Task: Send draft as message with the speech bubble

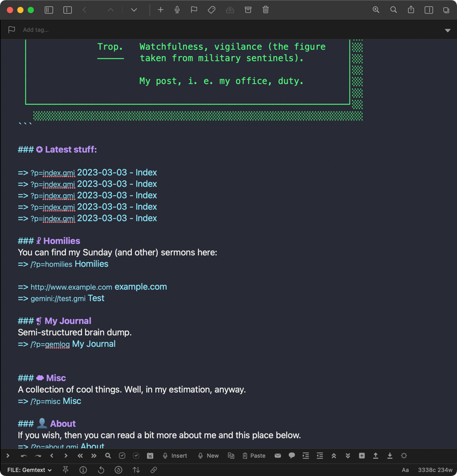Action: [x=292, y=456]
